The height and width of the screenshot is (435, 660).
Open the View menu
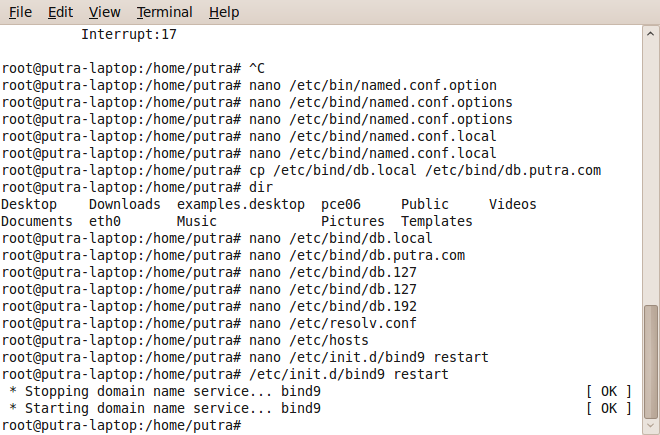click(104, 12)
